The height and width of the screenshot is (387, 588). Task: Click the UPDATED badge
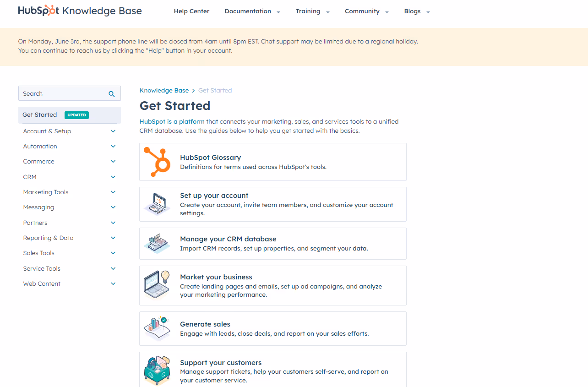click(76, 115)
